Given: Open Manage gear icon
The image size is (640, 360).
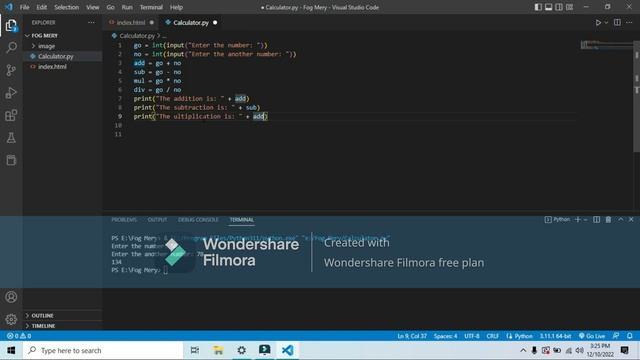Looking at the screenshot, I should click(11, 319).
